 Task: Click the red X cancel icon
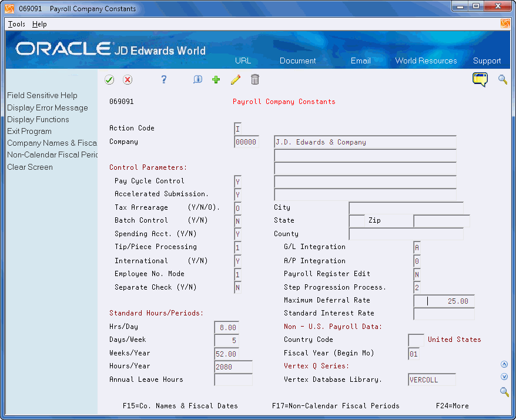point(128,79)
